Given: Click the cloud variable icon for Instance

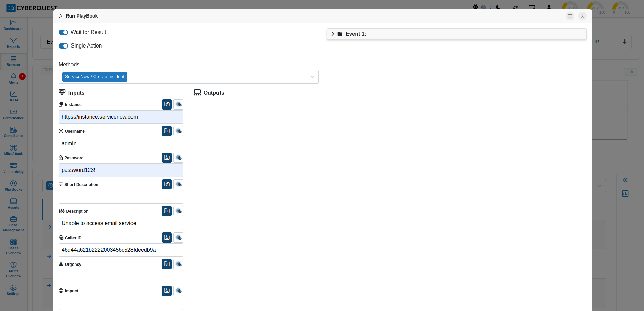Looking at the screenshot, I should tap(178, 104).
